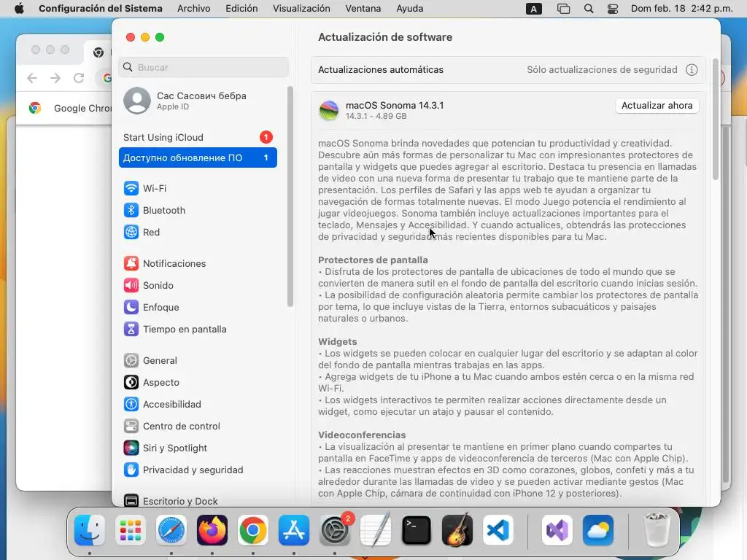Open the Ventana menu
Image resolution: width=747 pixels, height=560 pixels.
coord(363,9)
